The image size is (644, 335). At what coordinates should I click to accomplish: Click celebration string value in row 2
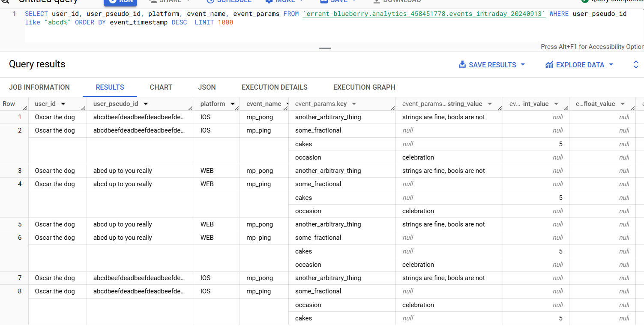(x=418, y=157)
